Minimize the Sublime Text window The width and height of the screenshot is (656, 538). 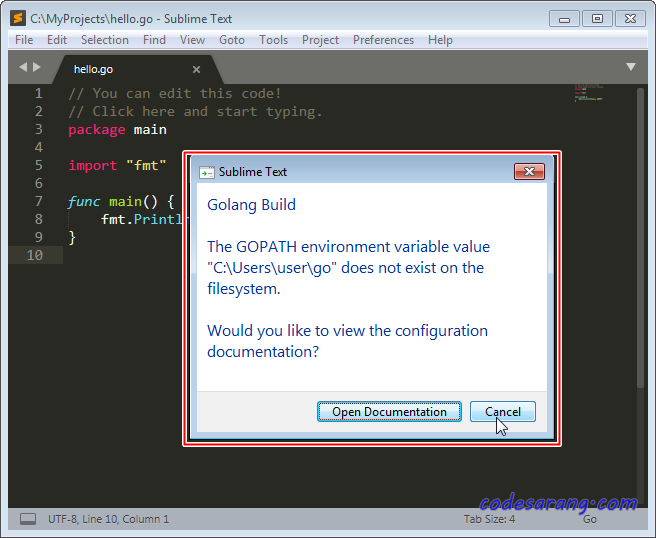pyautogui.click(x=564, y=19)
